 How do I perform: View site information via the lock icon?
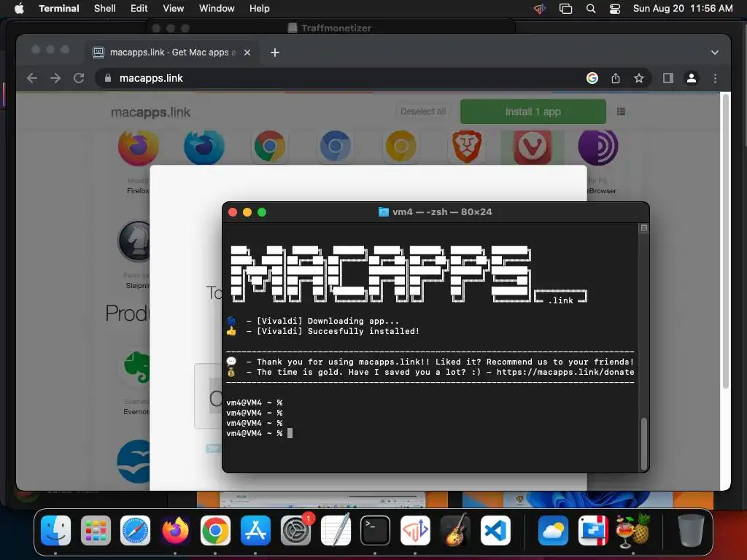[108, 78]
